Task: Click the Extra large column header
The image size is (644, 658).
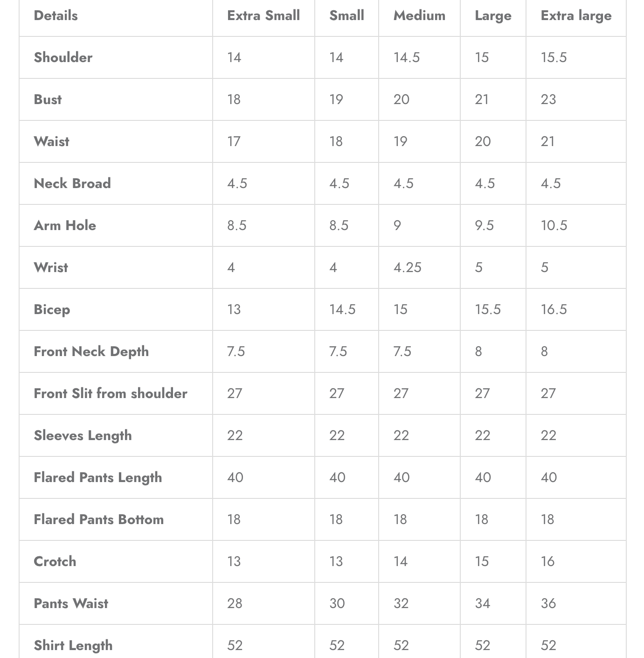Action: tap(576, 16)
